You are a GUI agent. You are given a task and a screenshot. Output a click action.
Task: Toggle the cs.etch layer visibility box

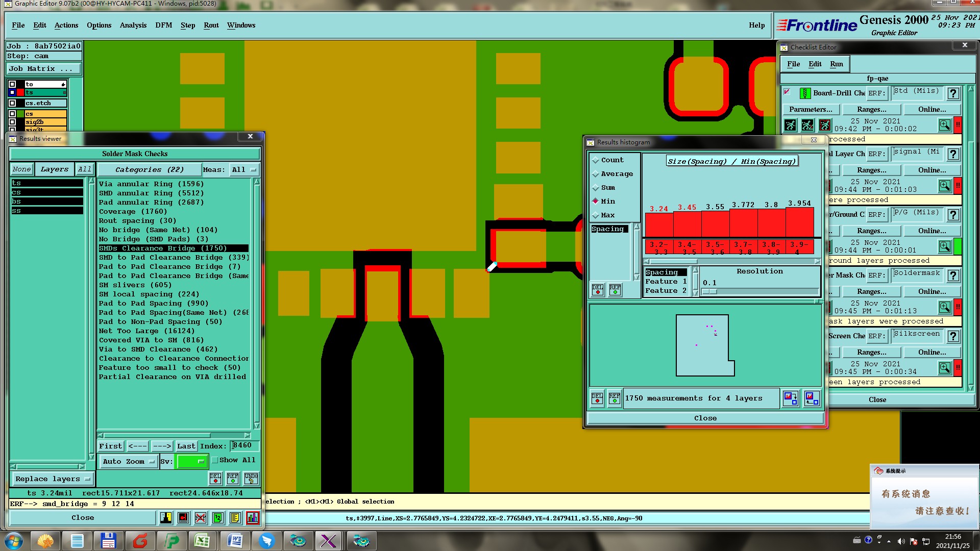(12, 103)
